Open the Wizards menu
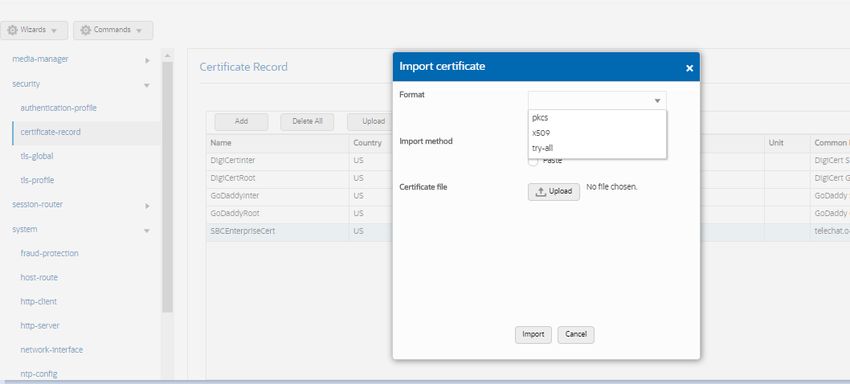The height and width of the screenshot is (384, 850). [34, 30]
